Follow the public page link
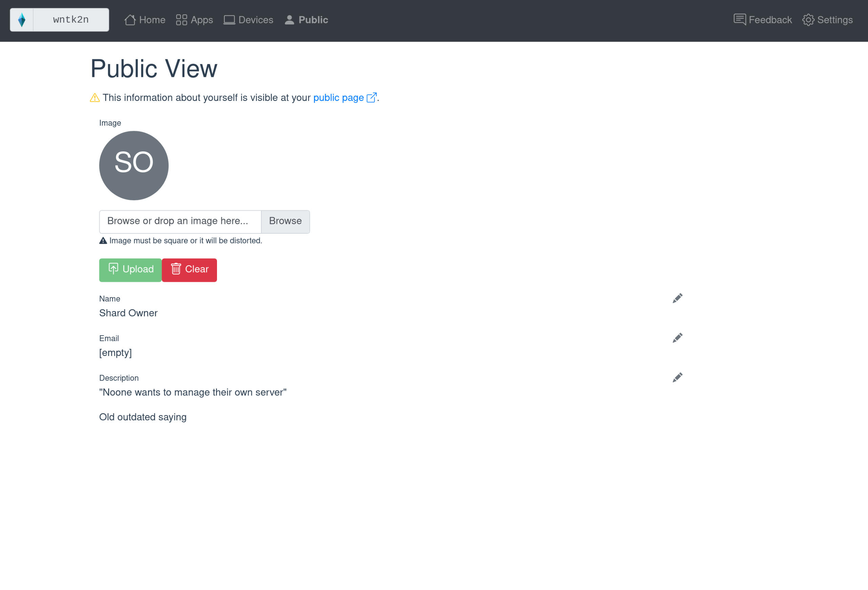The image size is (868, 590). [338, 98]
